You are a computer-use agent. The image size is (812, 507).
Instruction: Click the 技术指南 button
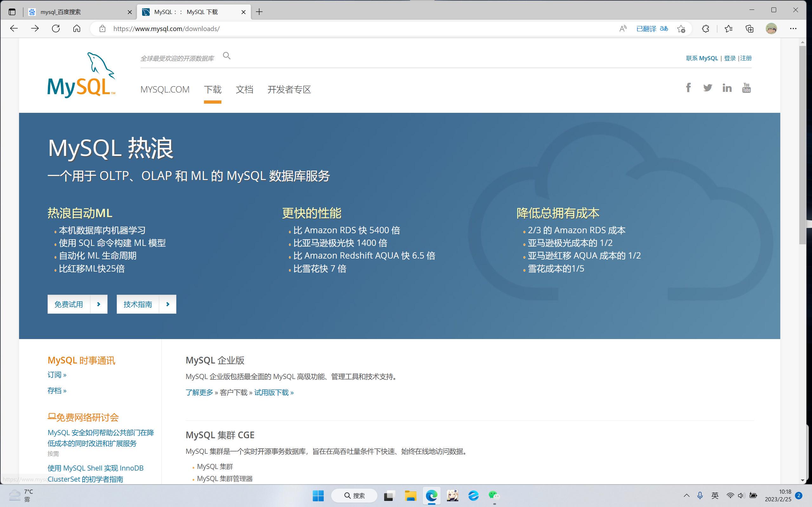tap(138, 304)
